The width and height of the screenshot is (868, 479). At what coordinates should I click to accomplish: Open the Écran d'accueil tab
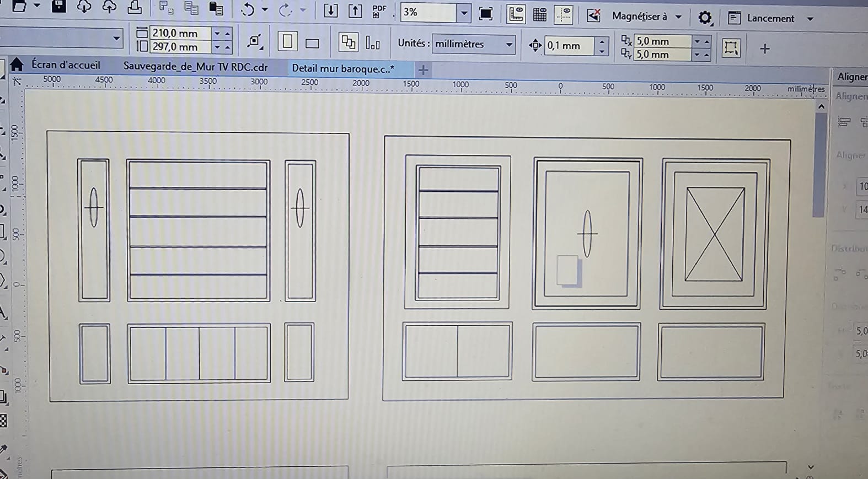click(56, 64)
